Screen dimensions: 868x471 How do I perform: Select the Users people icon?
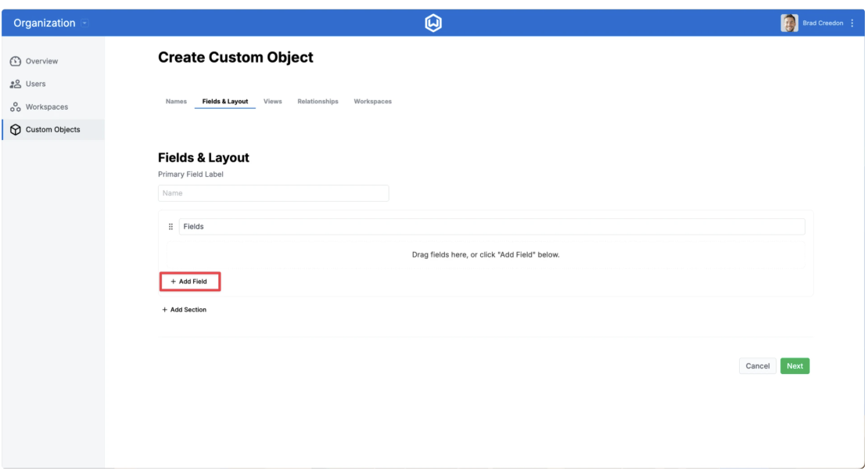click(16, 84)
